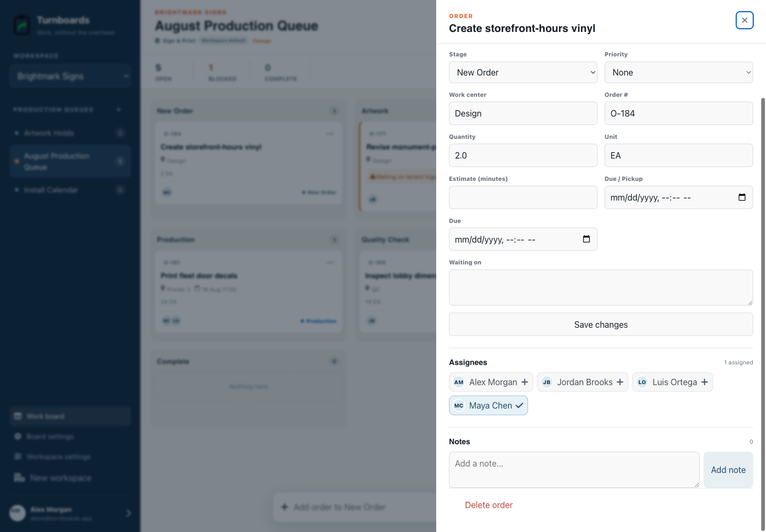This screenshot has width=766, height=532.
Task: Focus the Waiting on textarea
Action: [601, 288]
